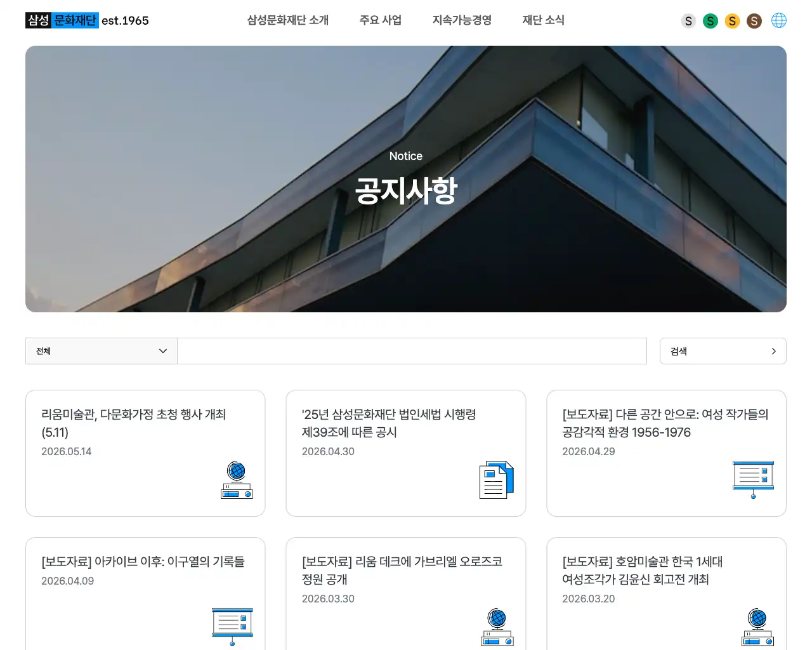The width and height of the screenshot is (812, 650).
Task: Click globe icon in 호암미술관 김윤신 card
Action: coord(757,627)
